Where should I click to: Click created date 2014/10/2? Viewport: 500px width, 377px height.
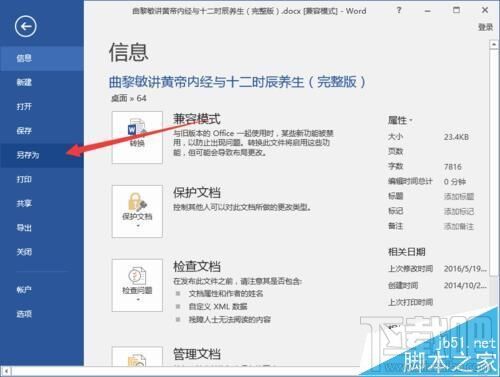click(465, 286)
